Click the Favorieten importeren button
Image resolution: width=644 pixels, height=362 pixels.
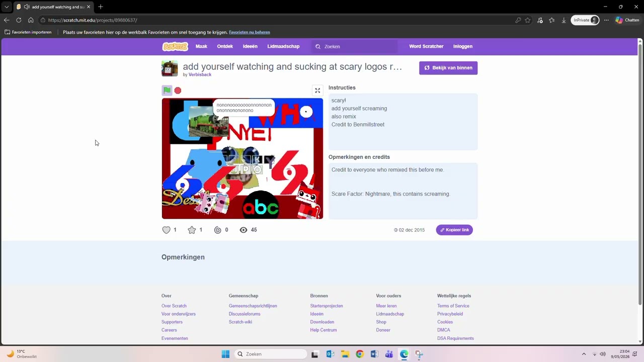pyautogui.click(x=28, y=32)
